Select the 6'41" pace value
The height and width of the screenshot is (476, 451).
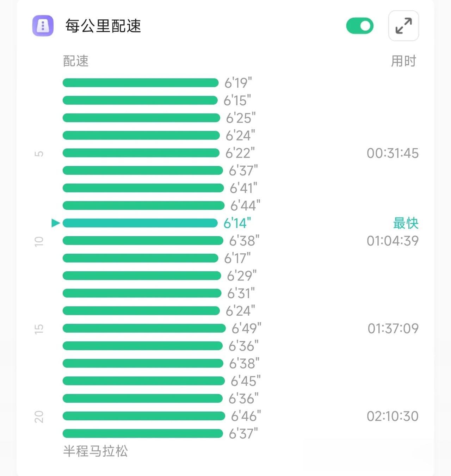click(243, 188)
